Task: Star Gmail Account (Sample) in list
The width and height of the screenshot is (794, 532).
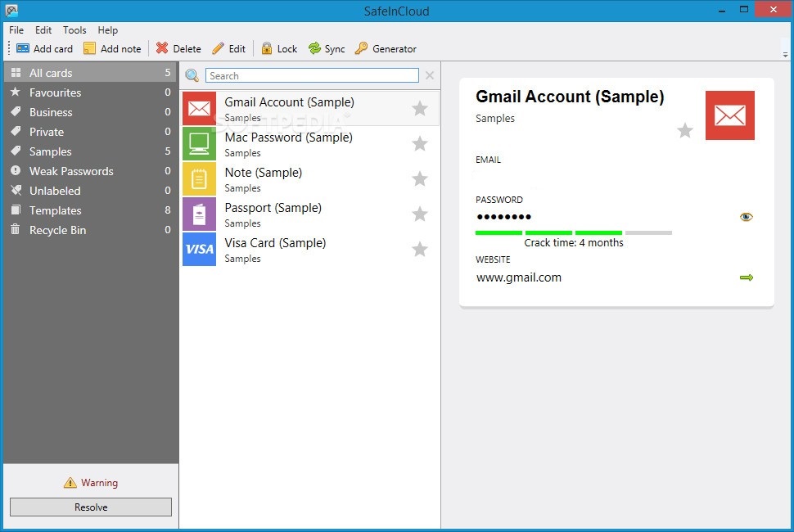Action: [x=419, y=108]
